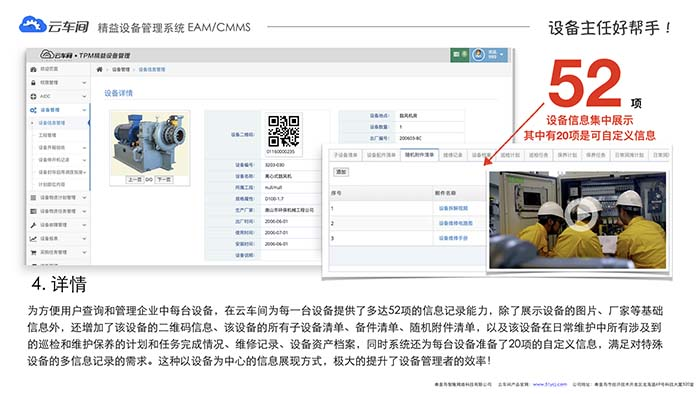
Task: Click the lock icon in the sidebar
Action: point(33,83)
